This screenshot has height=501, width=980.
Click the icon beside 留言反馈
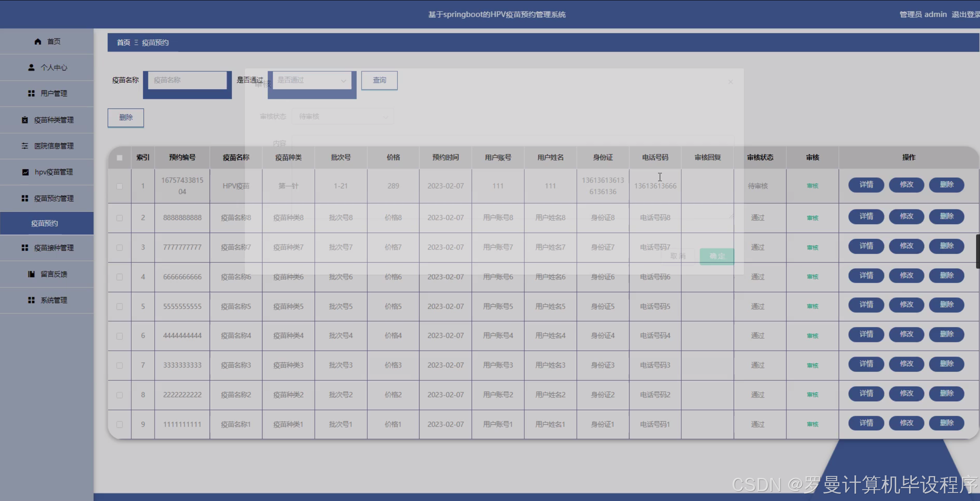click(x=32, y=274)
